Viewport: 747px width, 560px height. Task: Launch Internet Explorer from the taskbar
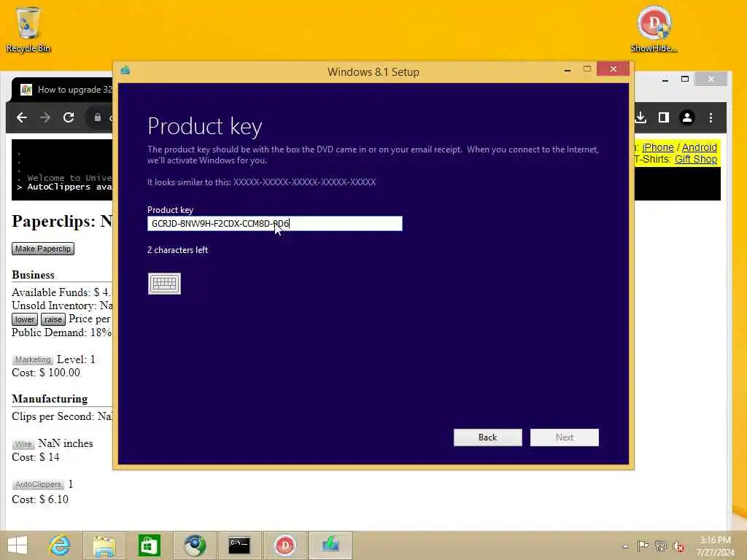(x=60, y=545)
